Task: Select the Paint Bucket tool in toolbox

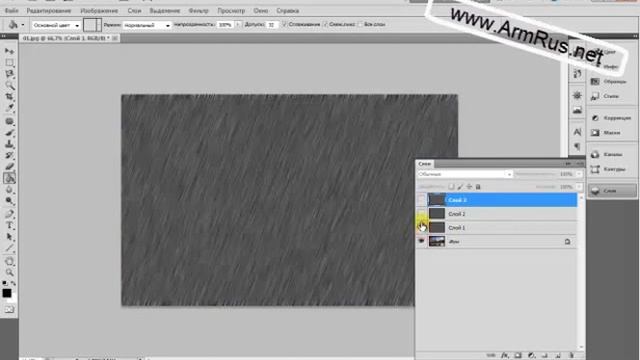Action: point(9,178)
